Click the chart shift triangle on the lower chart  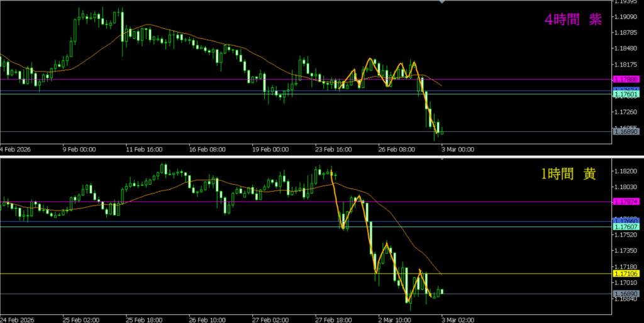[442, 159]
